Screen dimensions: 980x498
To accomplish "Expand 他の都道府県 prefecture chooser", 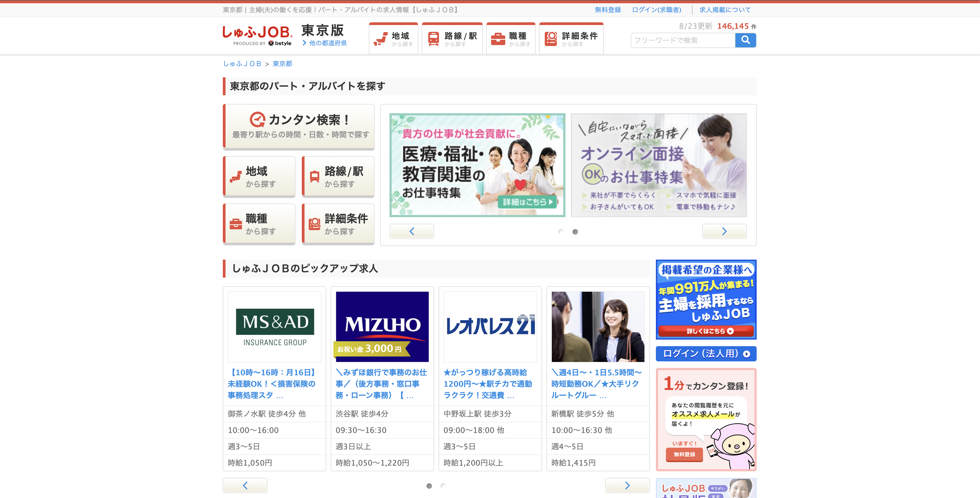I will [324, 43].
